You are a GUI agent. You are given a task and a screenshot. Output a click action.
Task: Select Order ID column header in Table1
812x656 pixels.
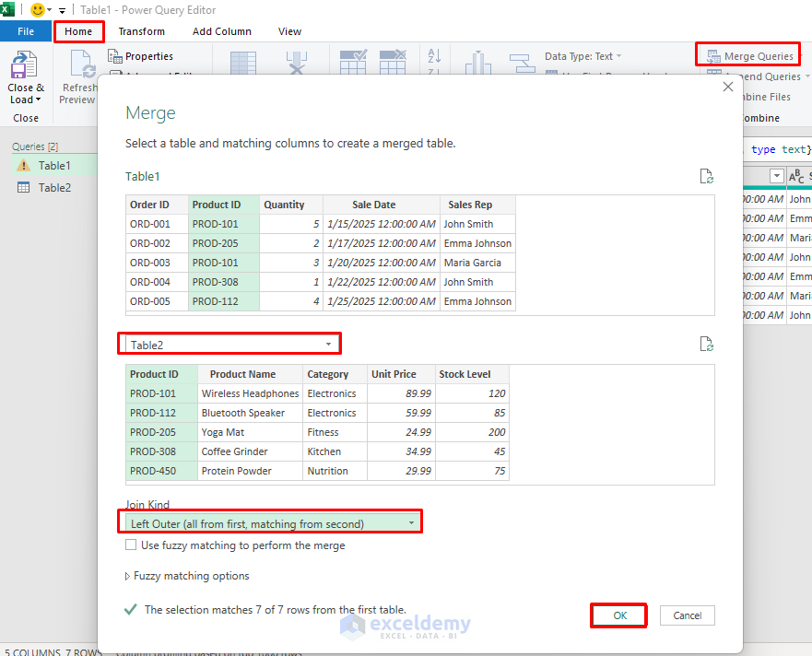click(x=157, y=205)
